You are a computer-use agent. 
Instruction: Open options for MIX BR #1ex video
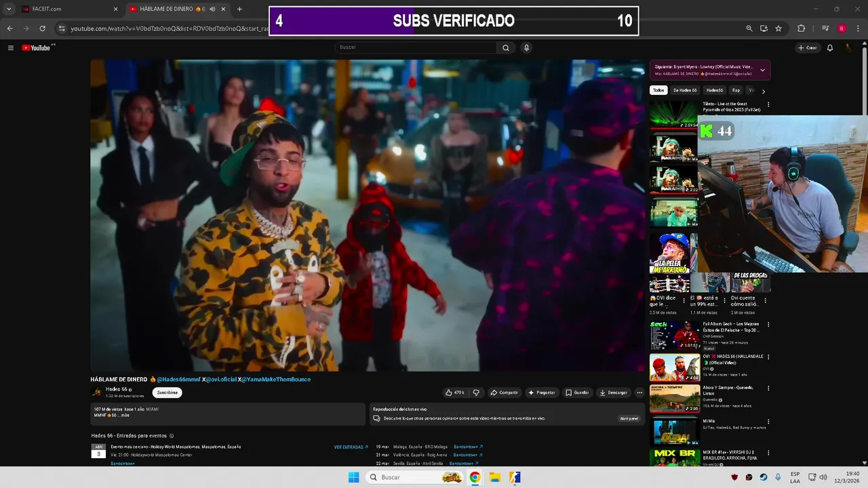pyautogui.click(x=768, y=453)
